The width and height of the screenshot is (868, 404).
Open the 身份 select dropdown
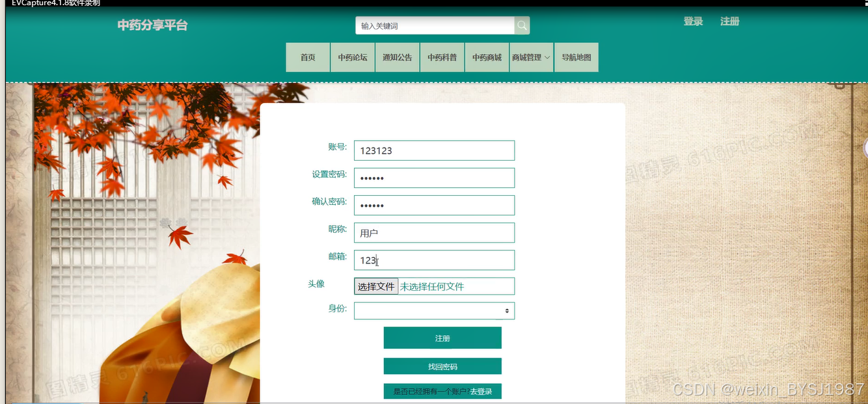[434, 311]
